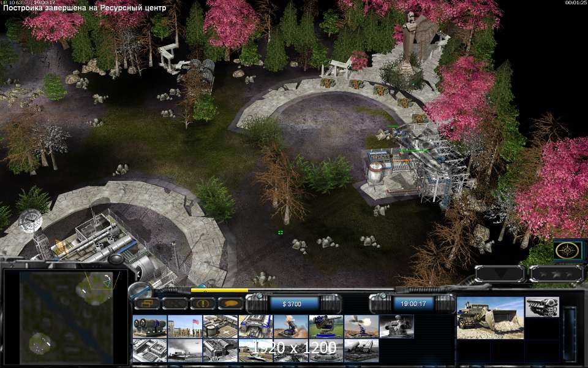
Task: Click the greyed-out turret icon ending the top row
Action: pyautogui.click(x=396, y=326)
